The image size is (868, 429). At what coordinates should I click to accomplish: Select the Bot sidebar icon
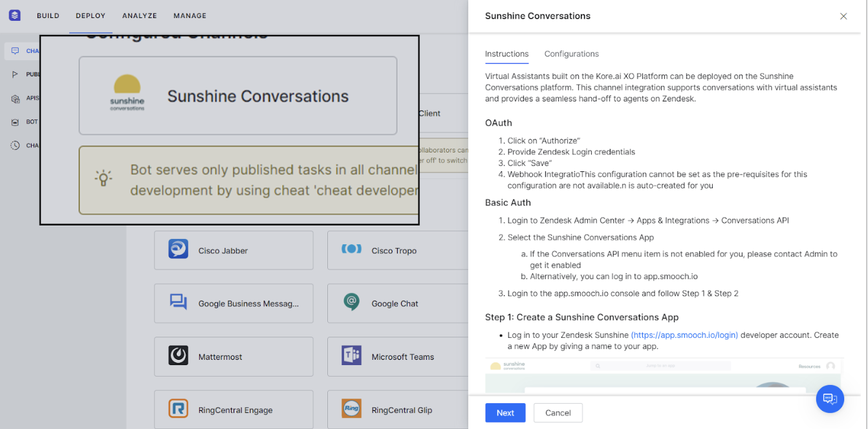point(15,121)
